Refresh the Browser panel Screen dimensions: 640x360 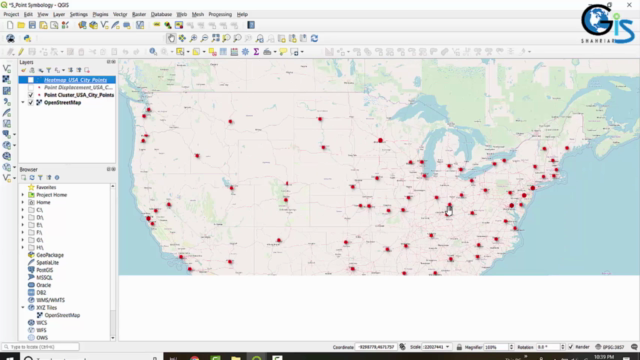pyautogui.click(x=32, y=178)
